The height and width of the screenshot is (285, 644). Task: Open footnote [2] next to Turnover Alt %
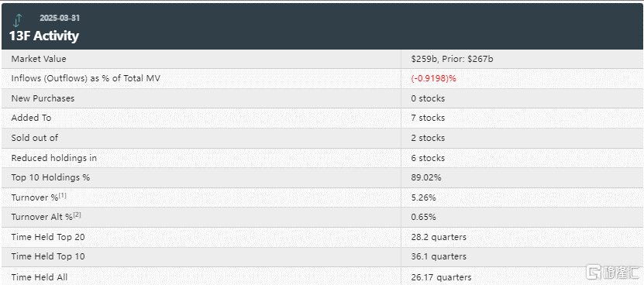tap(77, 215)
